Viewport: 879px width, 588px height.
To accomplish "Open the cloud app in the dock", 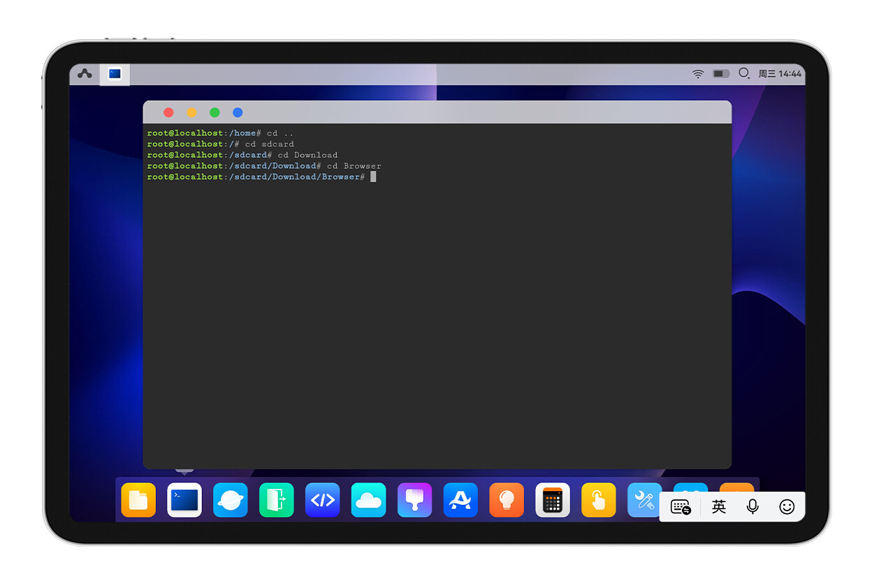I will click(368, 500).
